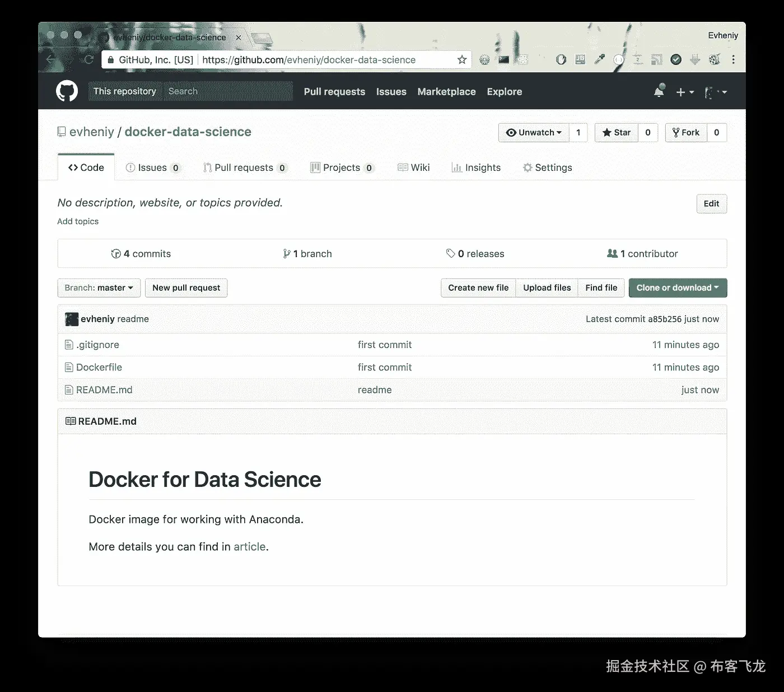Switch to the repository Pull requests tab
Screen dimensions: 784x692
(x=245, y=168)
